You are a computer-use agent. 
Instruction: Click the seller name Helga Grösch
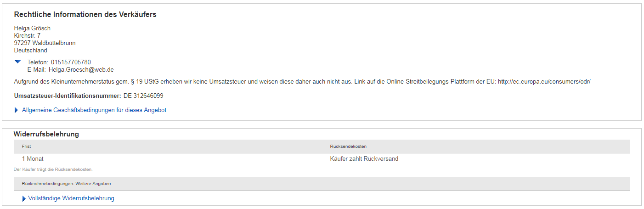[x=32, y=28]
